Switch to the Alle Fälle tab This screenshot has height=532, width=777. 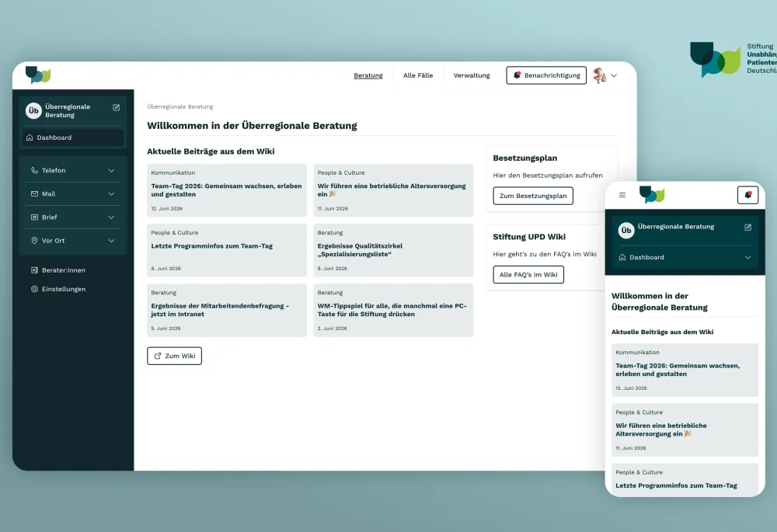pos(418,75)
